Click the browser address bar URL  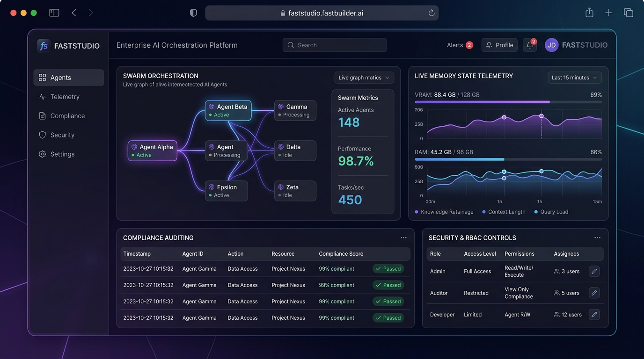(326, 13)
